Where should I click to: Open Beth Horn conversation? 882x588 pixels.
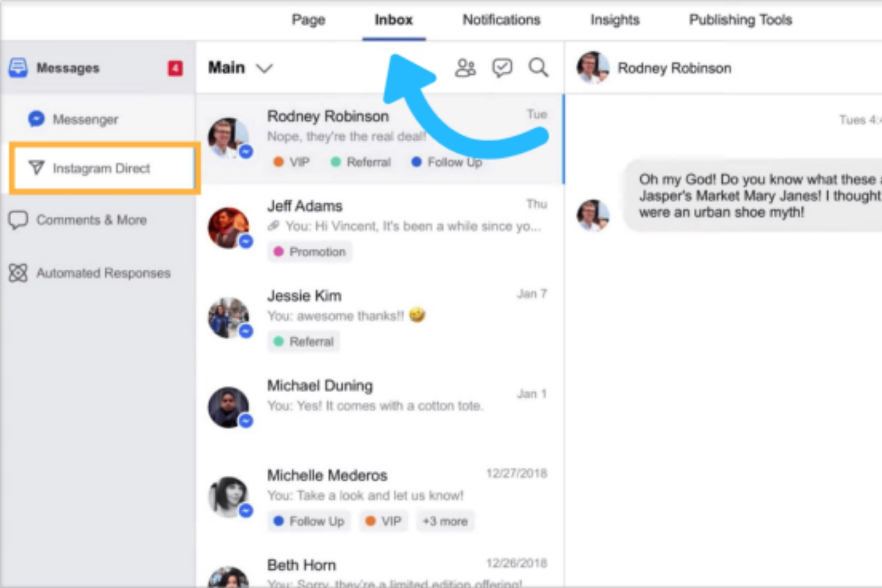tap(379, 567)
